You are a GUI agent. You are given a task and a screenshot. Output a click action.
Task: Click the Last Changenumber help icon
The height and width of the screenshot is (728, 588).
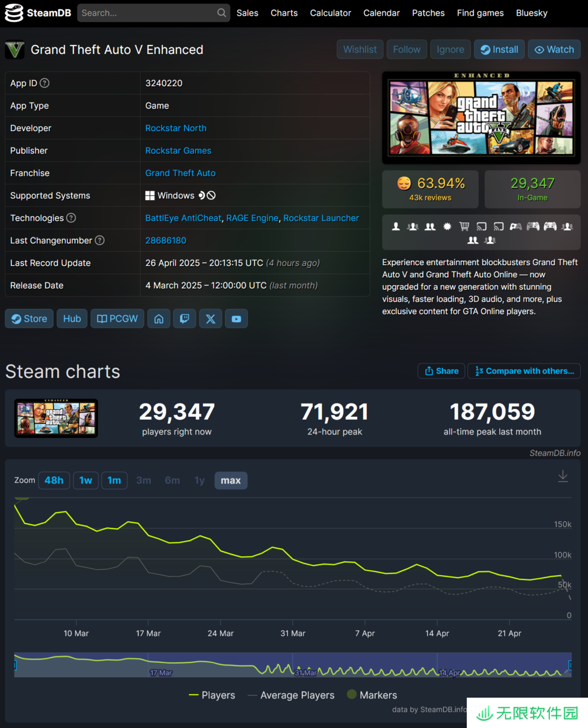coord(99,240)
